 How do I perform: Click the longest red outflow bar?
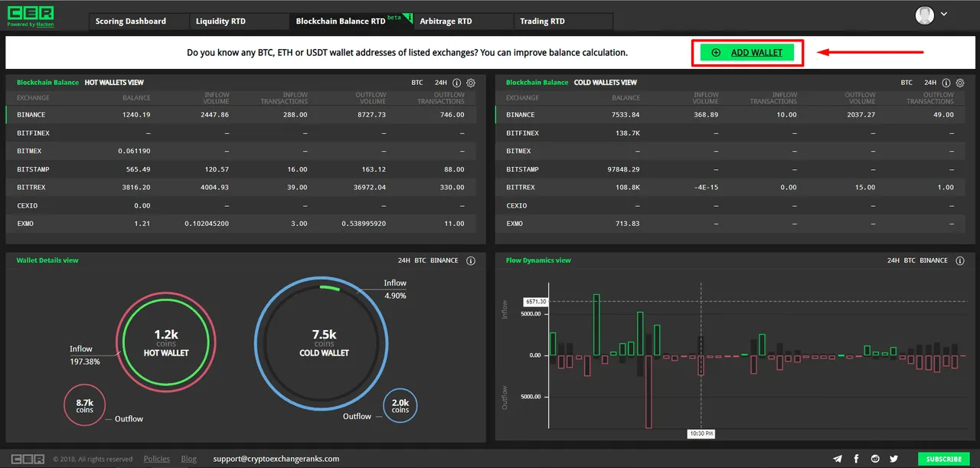[x=648, y=391]
